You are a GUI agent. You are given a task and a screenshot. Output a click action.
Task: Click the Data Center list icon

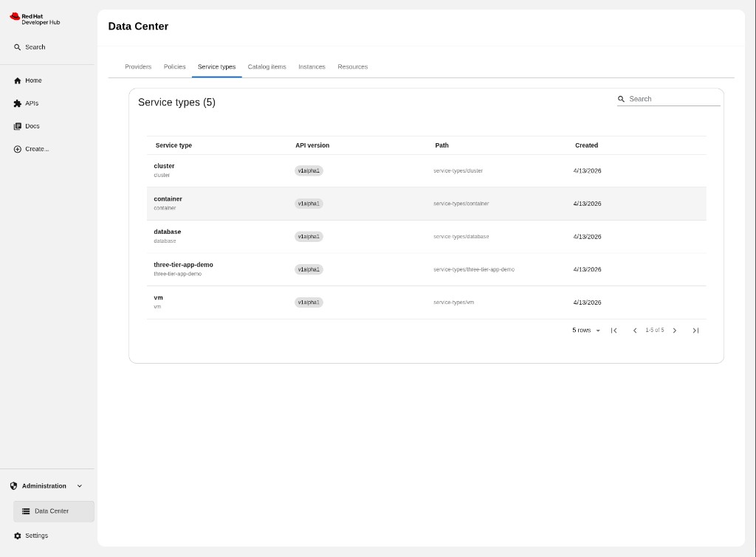26,511
